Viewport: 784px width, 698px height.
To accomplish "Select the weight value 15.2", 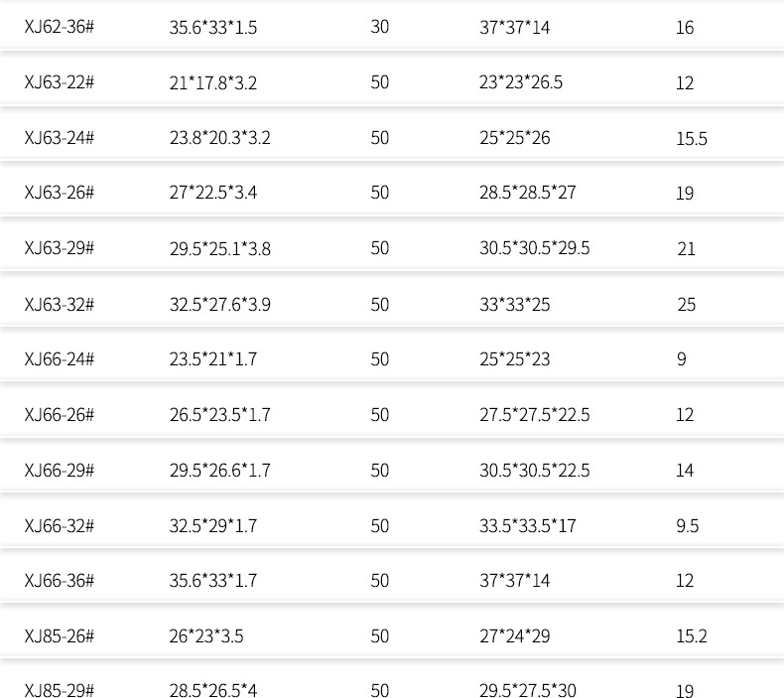I will [691, 636].
